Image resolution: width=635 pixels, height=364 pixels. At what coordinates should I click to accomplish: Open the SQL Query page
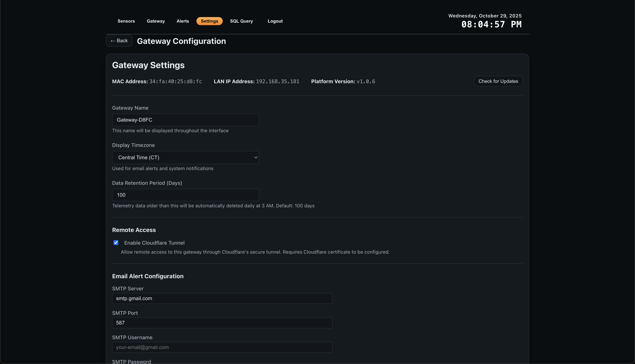pyautogui.click(x=241, y=21)
